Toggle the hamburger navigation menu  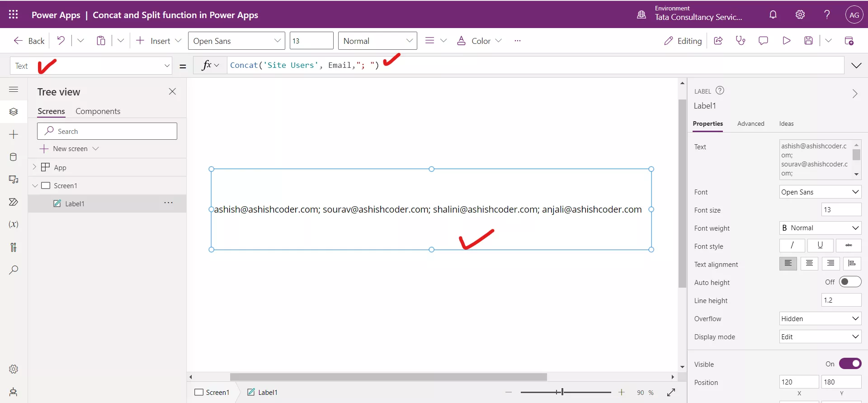(14, 90)
